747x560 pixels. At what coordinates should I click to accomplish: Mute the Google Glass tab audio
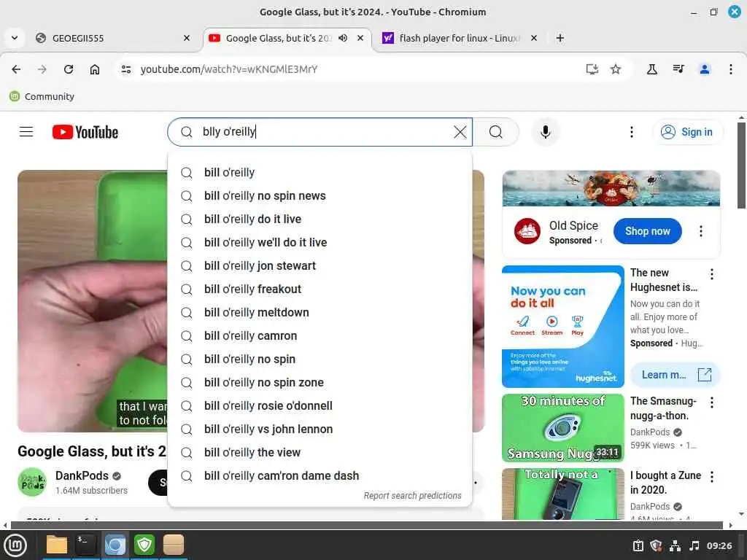343,38
